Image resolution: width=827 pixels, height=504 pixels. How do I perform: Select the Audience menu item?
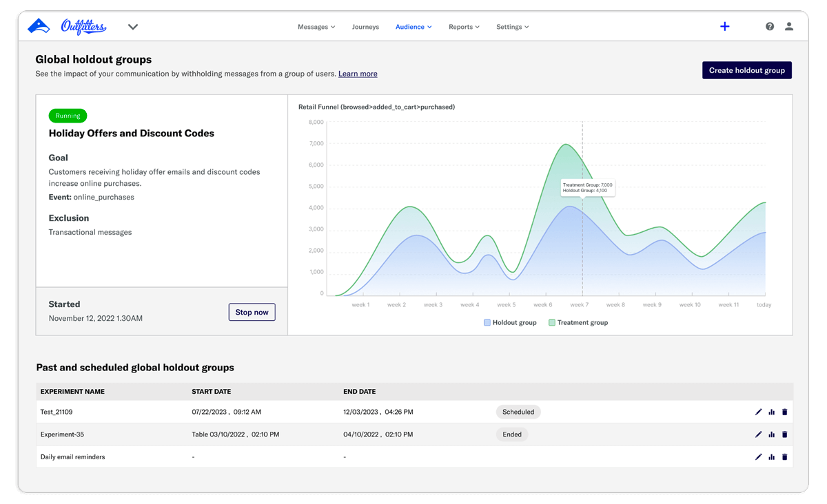pyautogui.click(x=413, y=27)
